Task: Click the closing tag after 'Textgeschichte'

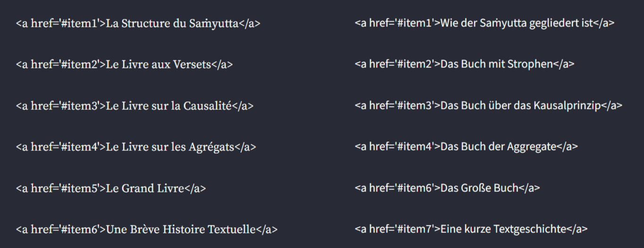Action: (x=577, y=229)
